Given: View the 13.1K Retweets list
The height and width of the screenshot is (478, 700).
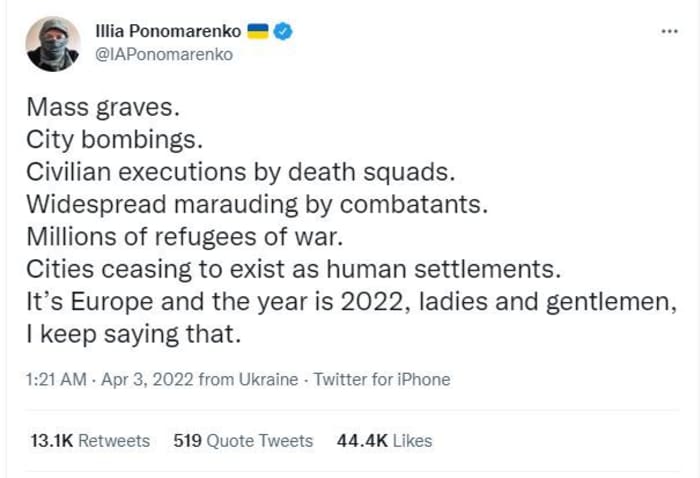Looking at the screenshot, I should pos(90,441).
